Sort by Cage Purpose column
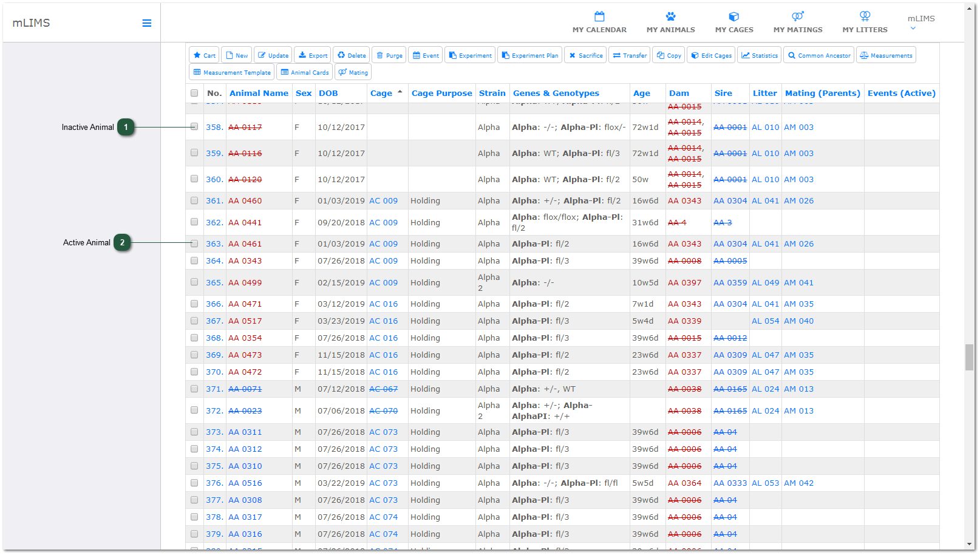 tap(441, 93)
